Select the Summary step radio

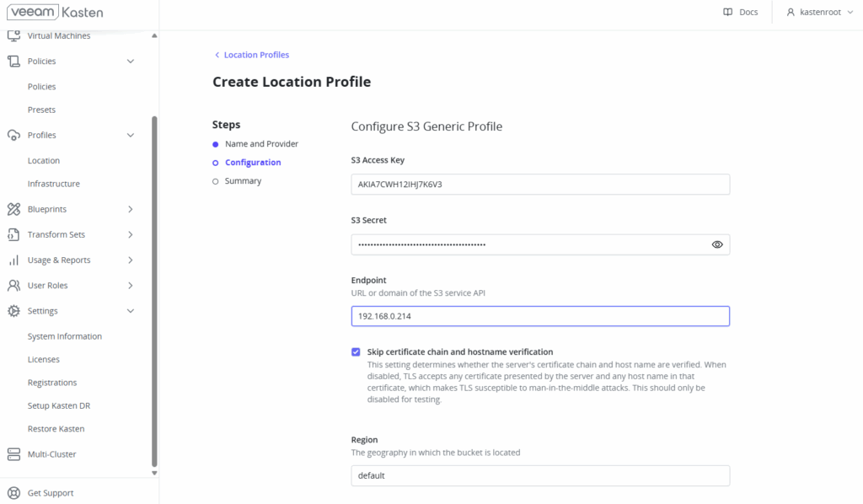pos(217,180)
